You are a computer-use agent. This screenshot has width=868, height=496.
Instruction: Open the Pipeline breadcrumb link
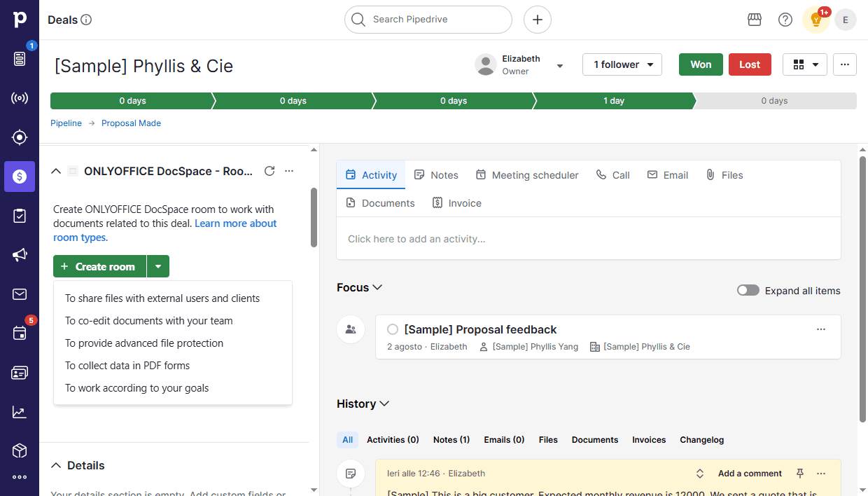[x=66, y=123]
